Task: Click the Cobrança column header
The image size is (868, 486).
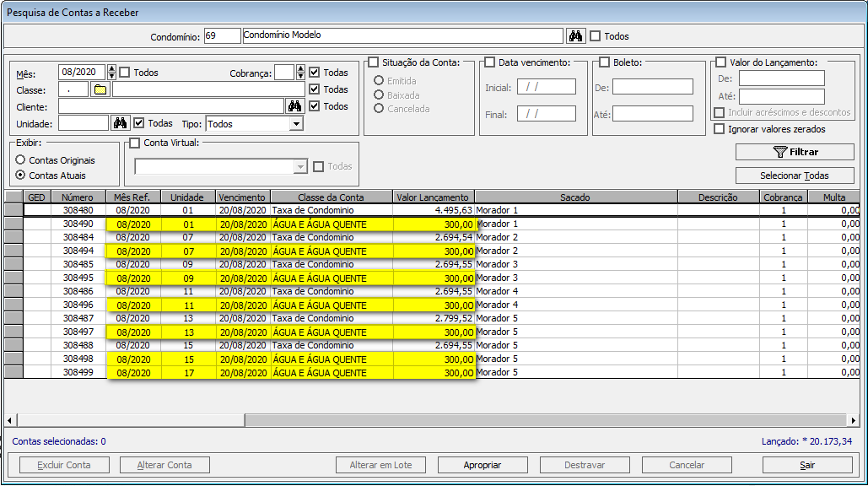Action: pyautogui.click(x=783, y=197)
